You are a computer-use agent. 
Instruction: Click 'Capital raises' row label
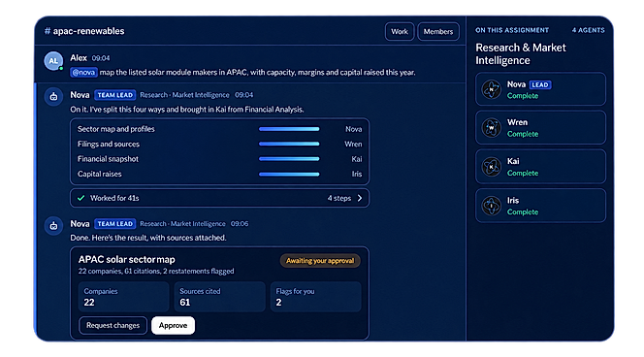coord(99,175)
